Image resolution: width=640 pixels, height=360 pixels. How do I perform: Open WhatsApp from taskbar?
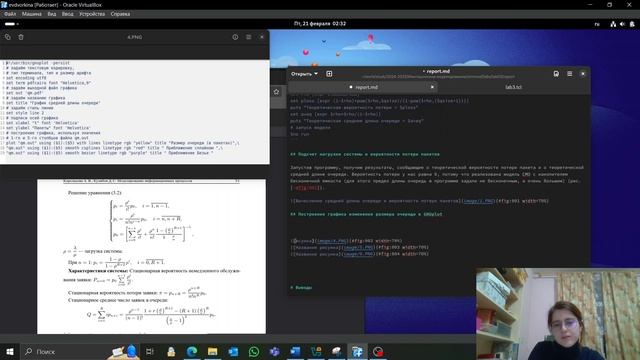pos(254,351)
